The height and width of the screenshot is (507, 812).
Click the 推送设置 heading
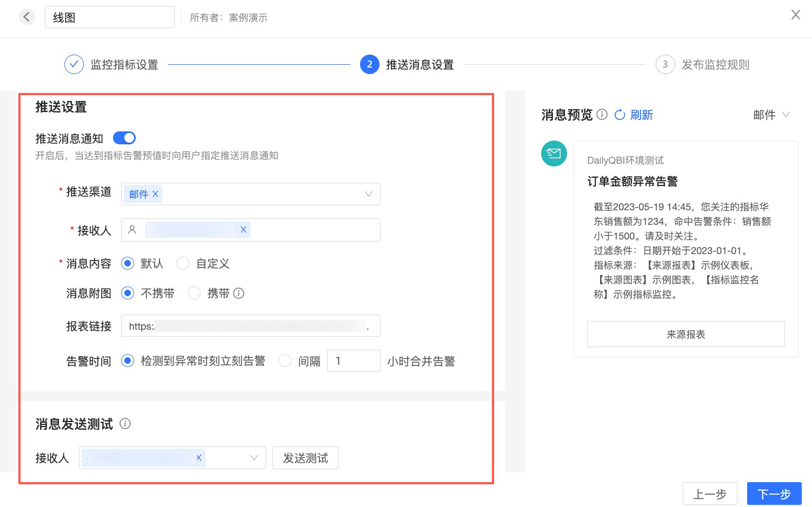pyautogui.click(x=61, y=107)
